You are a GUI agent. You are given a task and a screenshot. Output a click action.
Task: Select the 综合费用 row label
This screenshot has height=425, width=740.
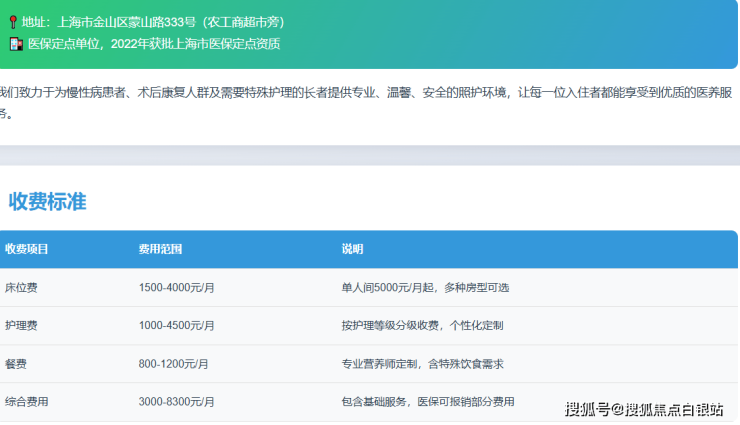26,402
